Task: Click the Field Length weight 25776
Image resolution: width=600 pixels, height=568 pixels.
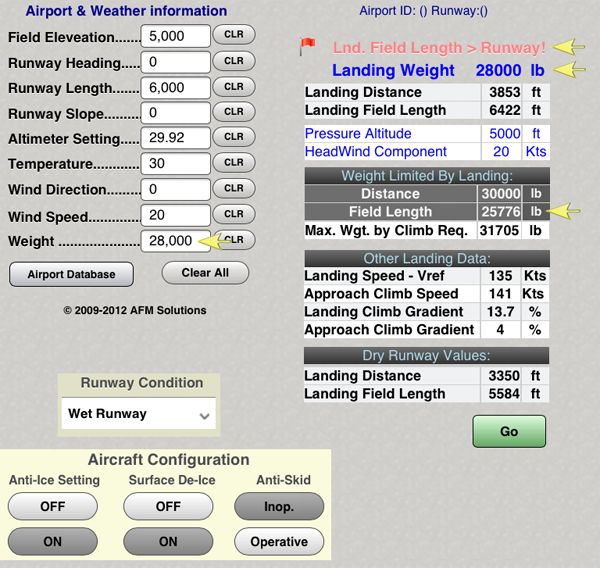Action: pos(501,212)
